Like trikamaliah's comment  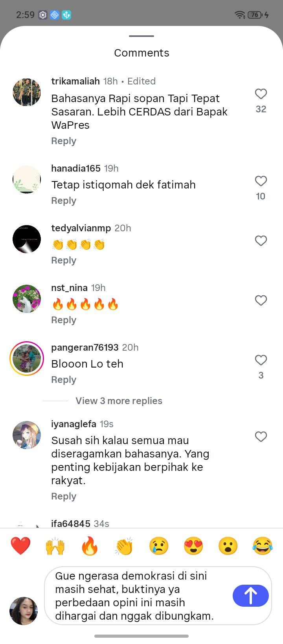[x=261, y=94]
